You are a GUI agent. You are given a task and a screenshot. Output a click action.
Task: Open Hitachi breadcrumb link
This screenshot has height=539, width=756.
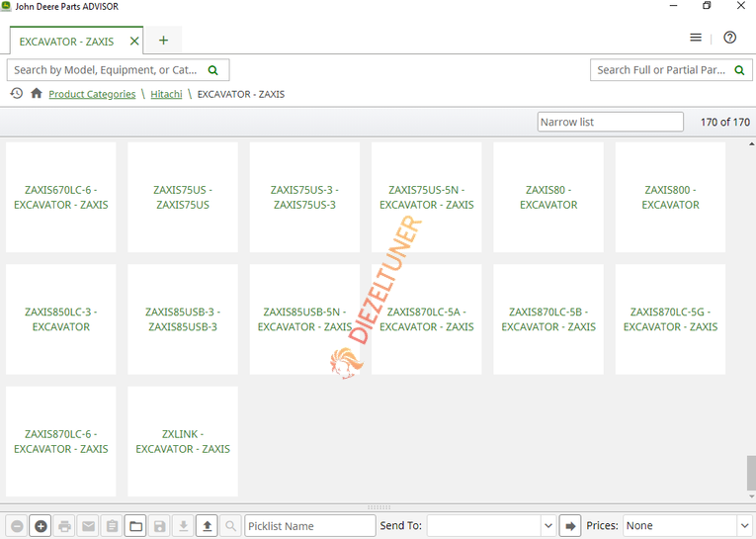click(166, 94)
